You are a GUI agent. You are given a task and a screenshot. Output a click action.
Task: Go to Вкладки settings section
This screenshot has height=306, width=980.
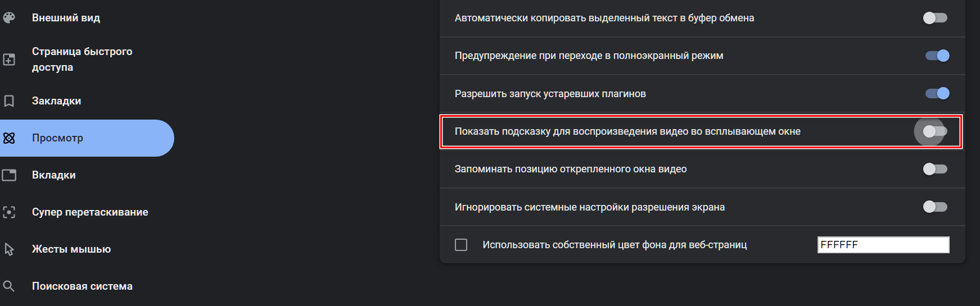click(53, 175)
